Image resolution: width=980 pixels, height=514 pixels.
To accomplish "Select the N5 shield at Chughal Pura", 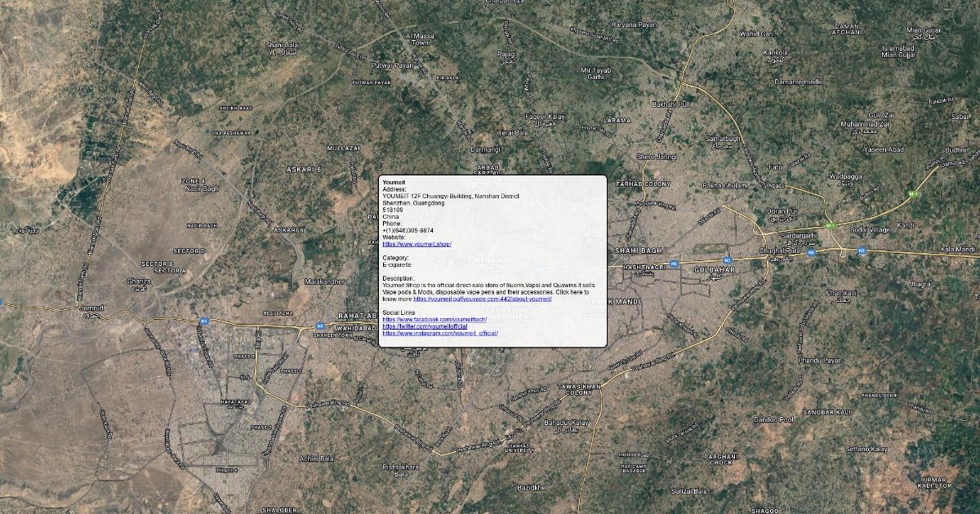I will click(810, 253).
